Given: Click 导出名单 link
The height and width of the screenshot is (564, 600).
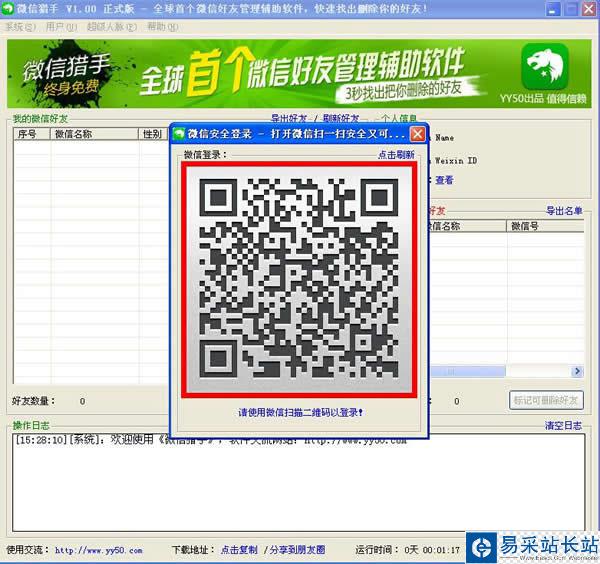Looking at the screenshot, I should pyautogui.click(x=564, y=210).
